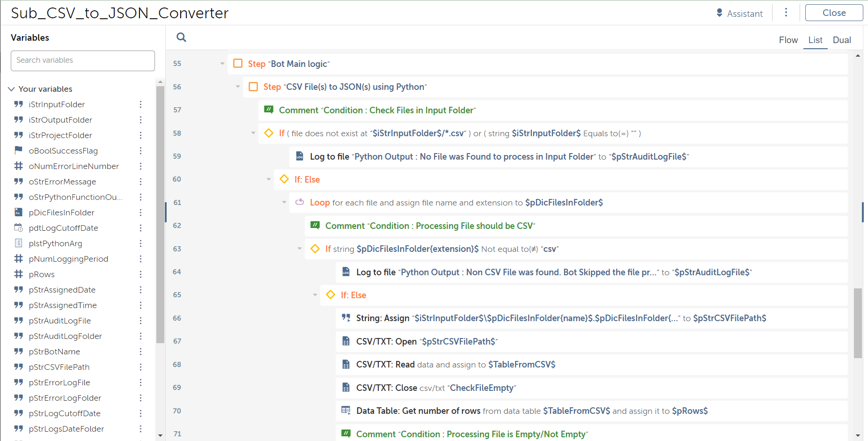Image resolution: width=868 pixels, height=441 pixels.
Task: Collapse the Loop block on line 61
Action: tap(284, 202)
